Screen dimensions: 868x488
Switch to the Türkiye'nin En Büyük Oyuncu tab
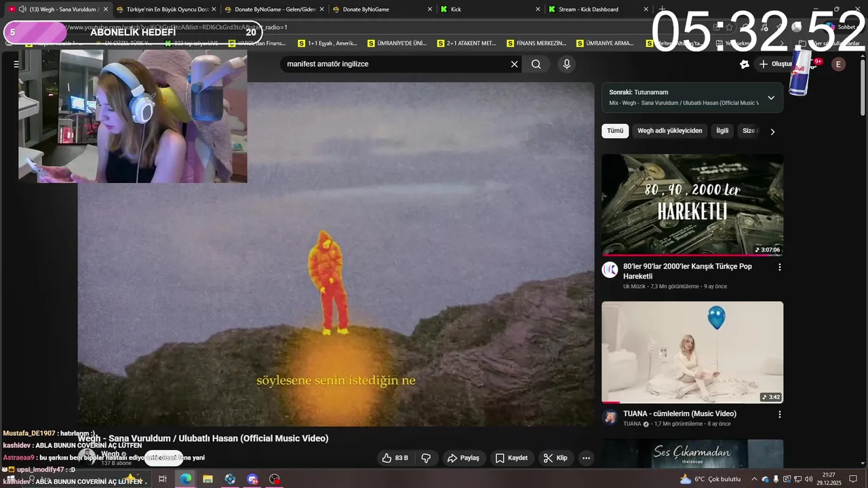167,9
